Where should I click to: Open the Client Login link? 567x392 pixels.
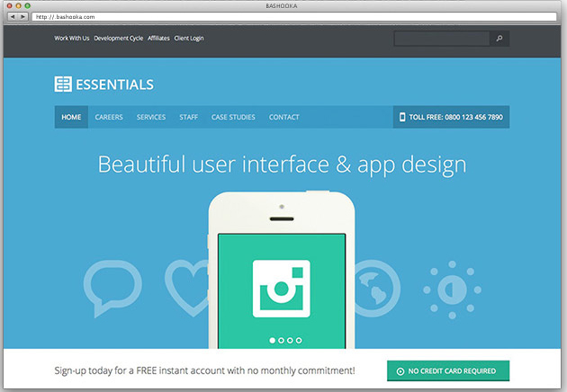pos(189,39)
